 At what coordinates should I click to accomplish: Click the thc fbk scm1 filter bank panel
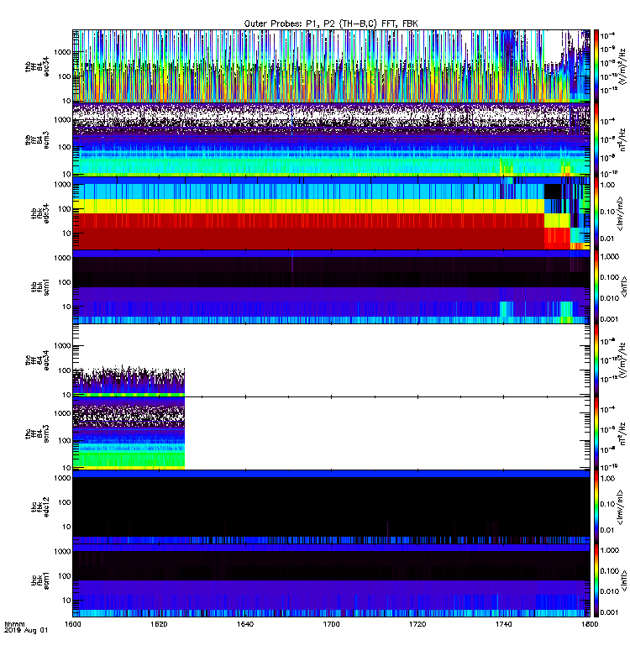coord(331,580)
